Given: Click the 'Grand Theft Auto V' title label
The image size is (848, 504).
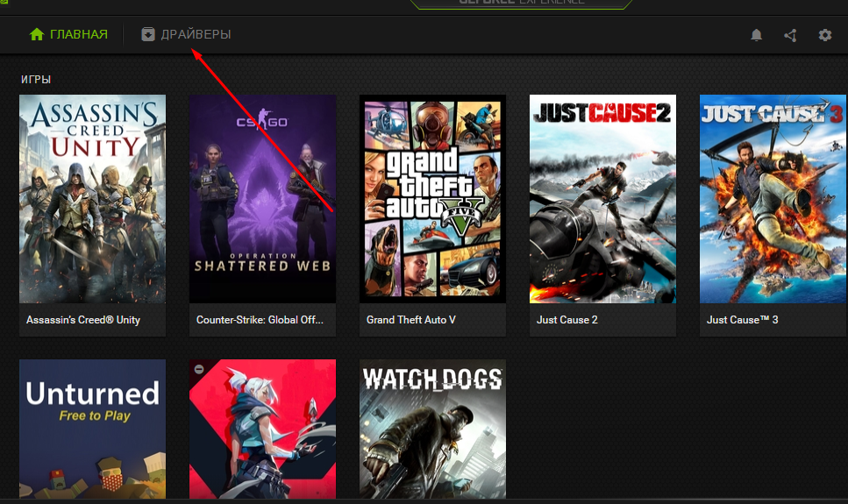Looking at the screenshot, I should [411, 320].
